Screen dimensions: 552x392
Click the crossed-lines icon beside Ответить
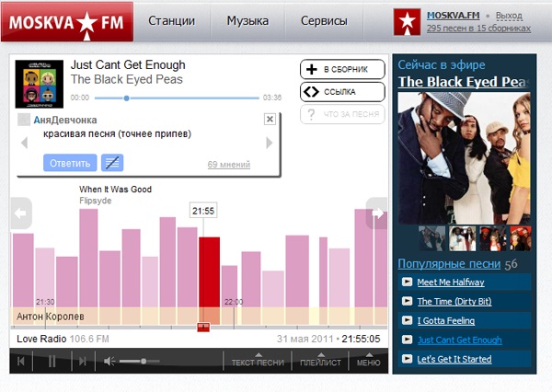point(112,163)
